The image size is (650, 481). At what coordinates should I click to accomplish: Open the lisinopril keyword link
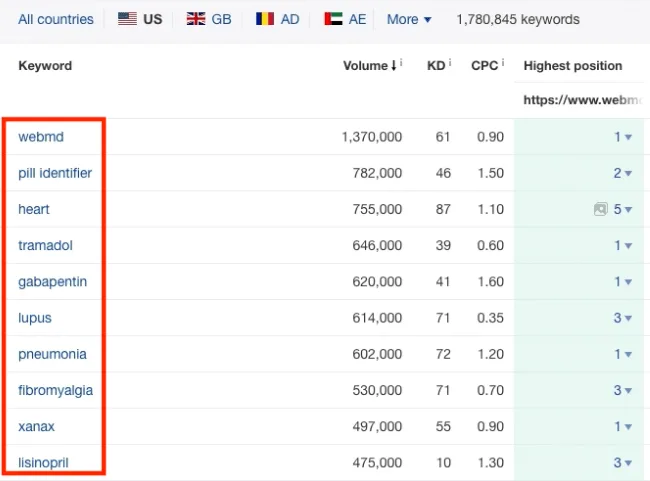pos(43,462)
